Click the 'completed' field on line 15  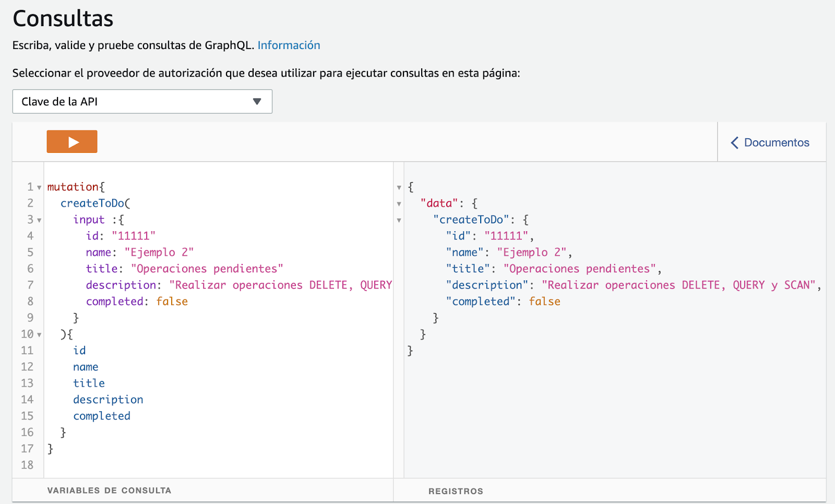tap(102, 416)
